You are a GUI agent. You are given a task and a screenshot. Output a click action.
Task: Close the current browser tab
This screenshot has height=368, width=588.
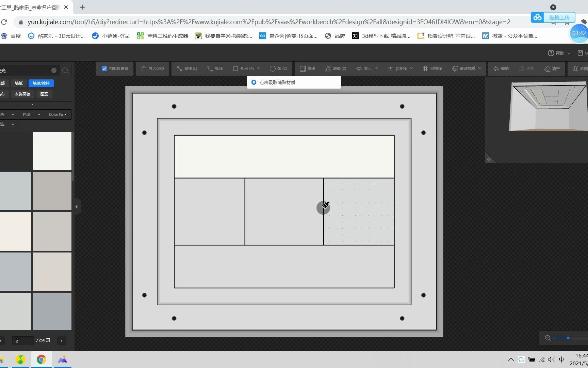click(x=66, y=7)
